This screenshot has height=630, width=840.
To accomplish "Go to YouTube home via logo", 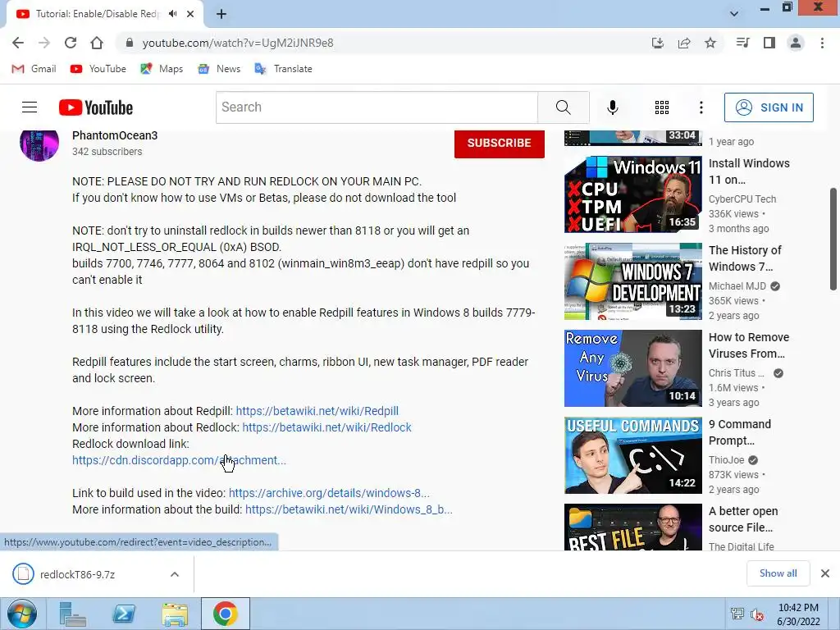I will pyautogui.click(x=96, y=107).
